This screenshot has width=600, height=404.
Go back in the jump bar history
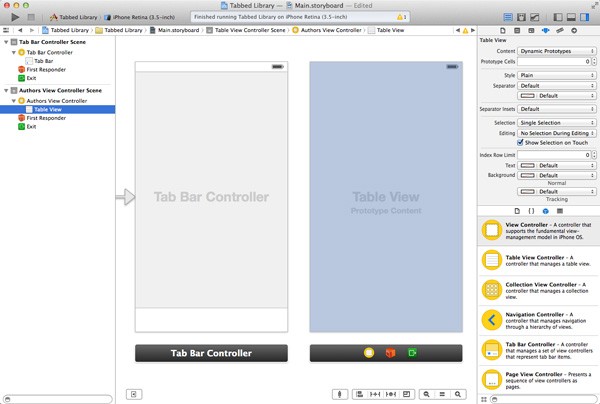coord(20,30)
